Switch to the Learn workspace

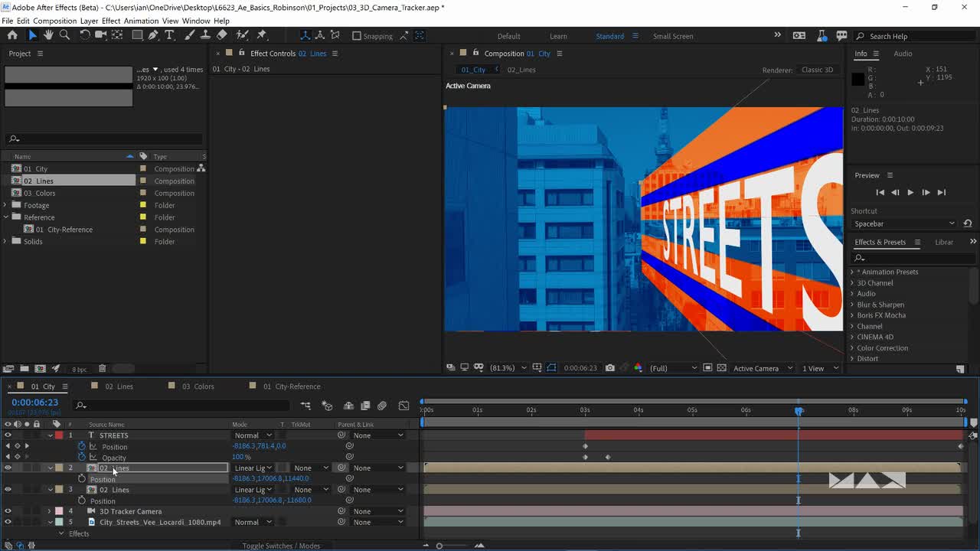558,36
